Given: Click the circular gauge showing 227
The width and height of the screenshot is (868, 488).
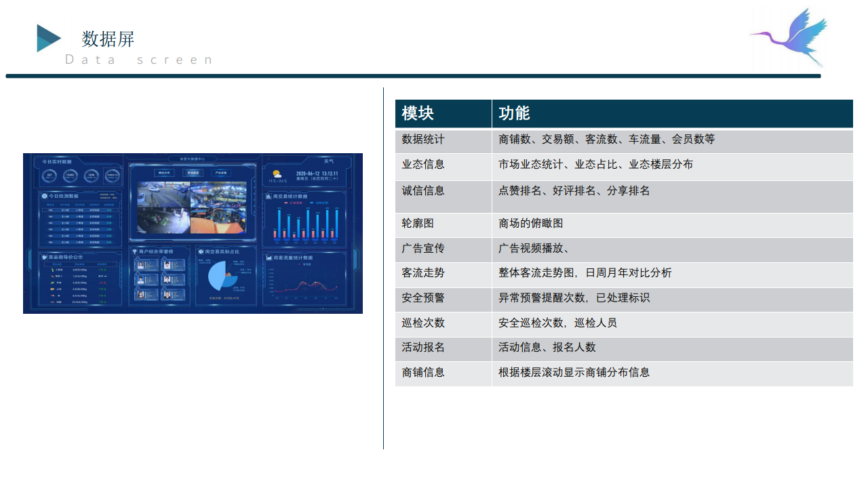Looking at the screenshot, I should [50, 176].
